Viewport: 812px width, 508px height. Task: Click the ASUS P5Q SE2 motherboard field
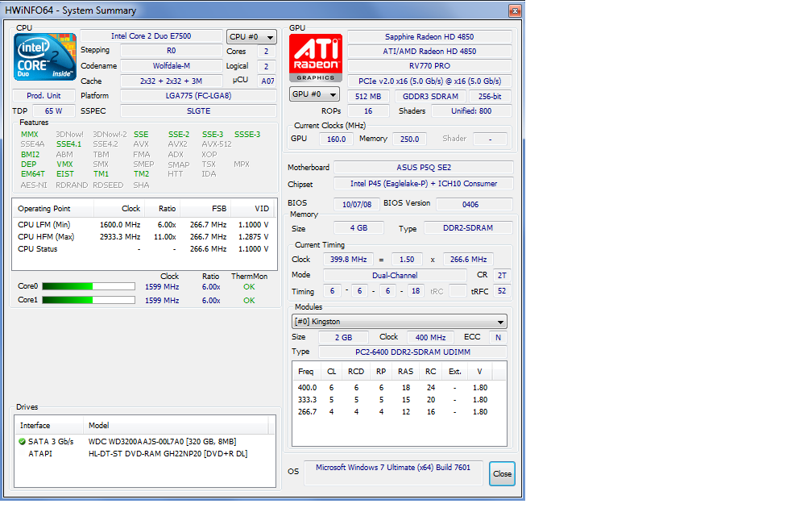424,168
